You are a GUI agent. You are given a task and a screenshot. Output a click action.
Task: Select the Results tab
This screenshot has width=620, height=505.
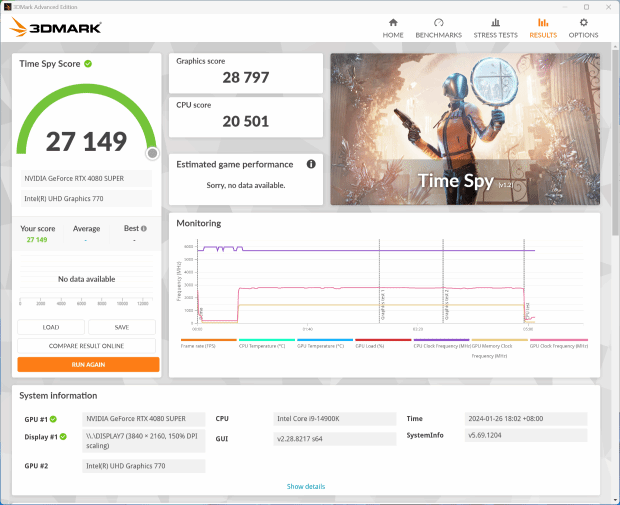[543, 28]
